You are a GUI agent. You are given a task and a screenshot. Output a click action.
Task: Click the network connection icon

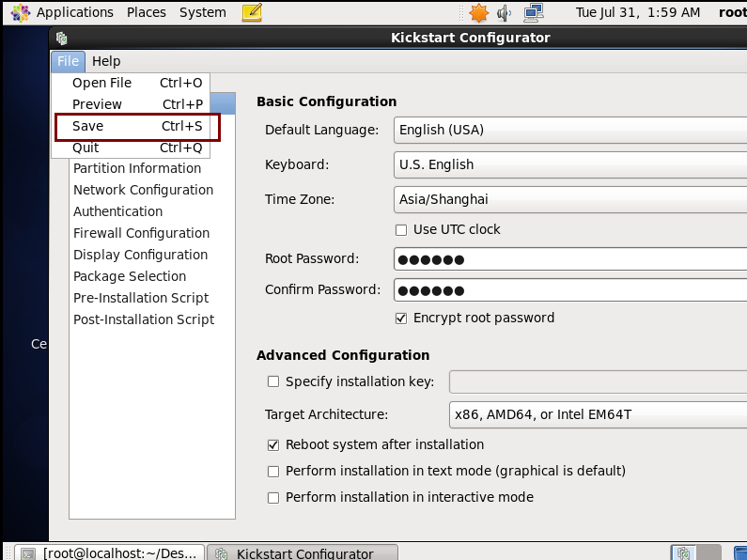point(533,12)
